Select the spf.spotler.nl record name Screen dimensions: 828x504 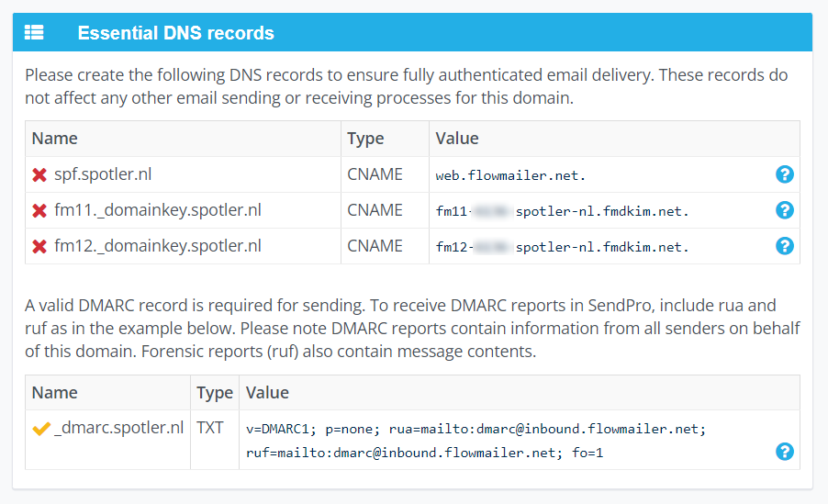[x=110, y=174]
